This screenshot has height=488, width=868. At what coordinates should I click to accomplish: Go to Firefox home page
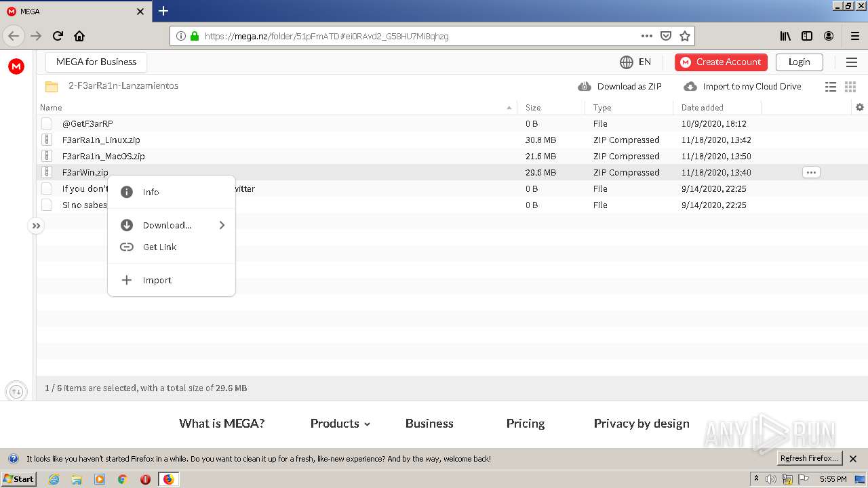(x=79, y=36)
